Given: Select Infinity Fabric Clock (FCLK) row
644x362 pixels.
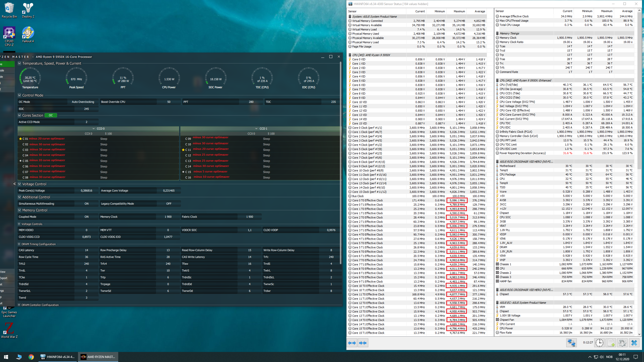Looking at the screenshot, I should pyautogui.click(x=565, y=132).
